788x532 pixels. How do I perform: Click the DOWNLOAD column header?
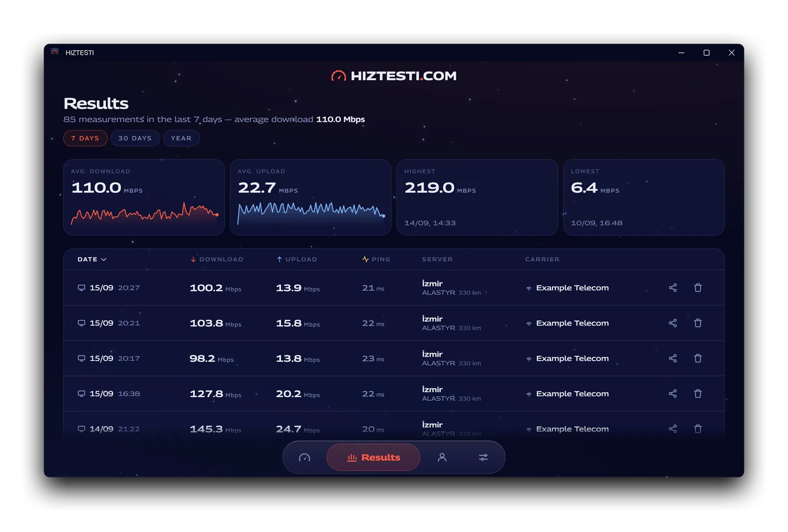[x=217, y=259]
